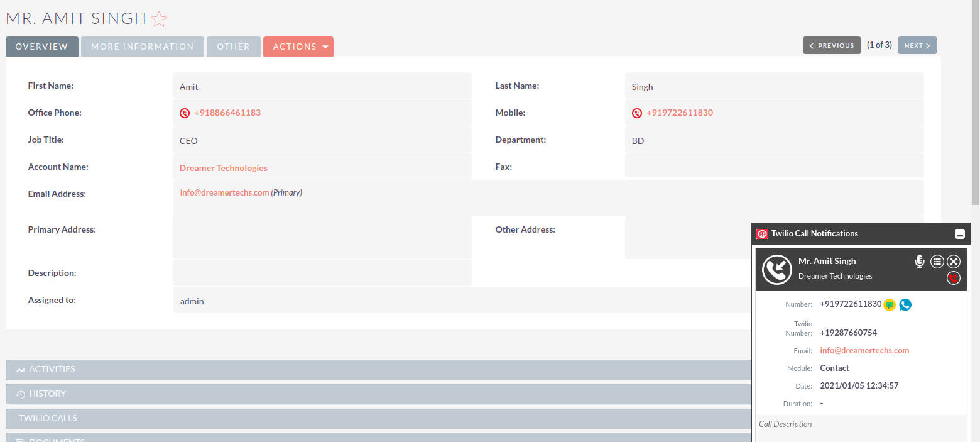980x442 pixels.
Task: Click the Twilio Call Notifications title
Action: [814, 234]
